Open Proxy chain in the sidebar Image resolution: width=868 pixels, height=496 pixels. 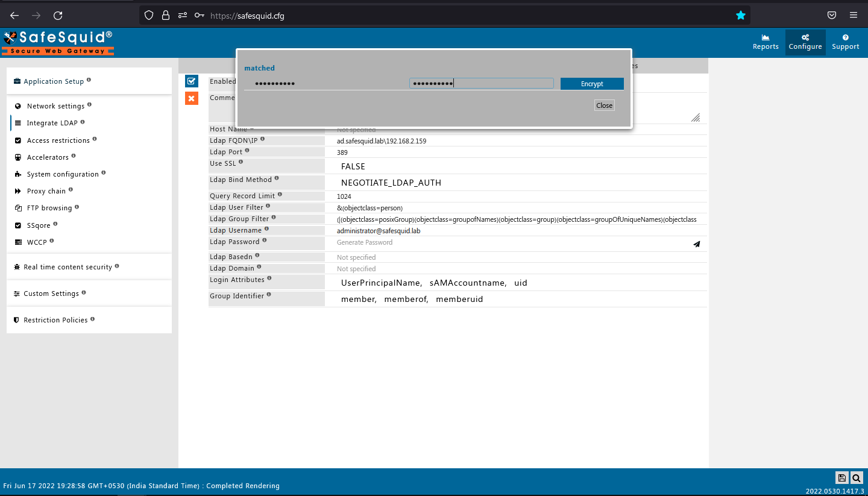coord(46,191)
